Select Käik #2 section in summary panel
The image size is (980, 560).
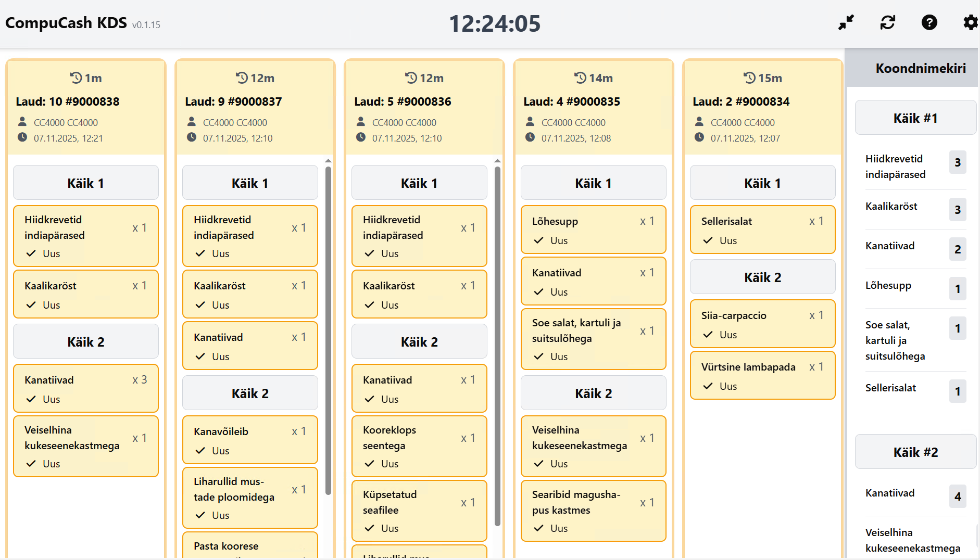(x=915, y=452)
